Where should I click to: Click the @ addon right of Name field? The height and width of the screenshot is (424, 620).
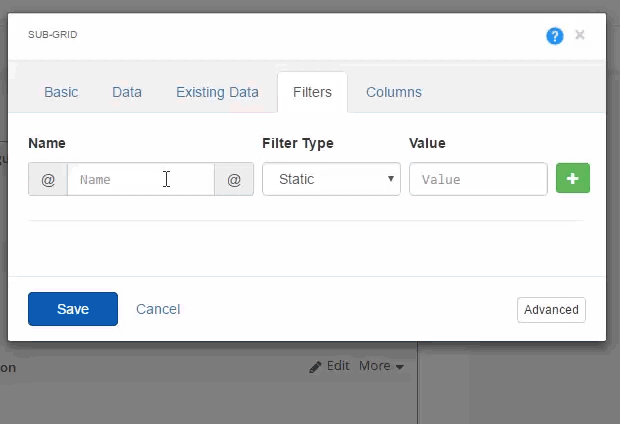click(234, 179)
